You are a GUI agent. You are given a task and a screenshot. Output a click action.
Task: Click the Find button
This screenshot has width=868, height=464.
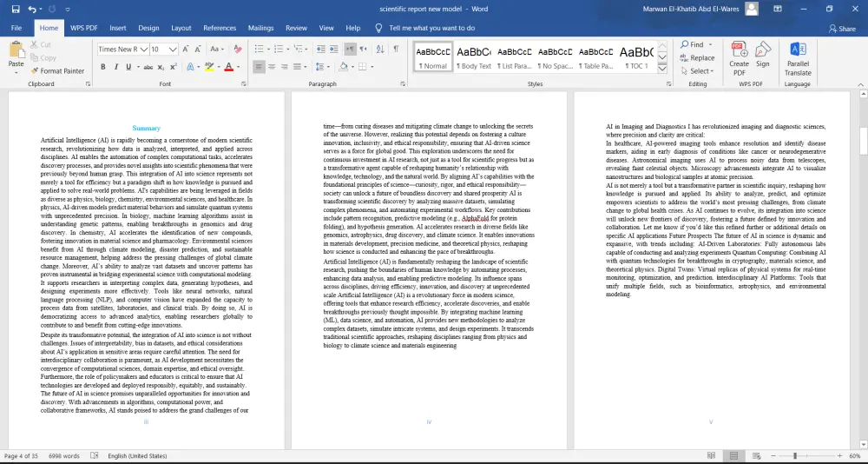click(692, 44)
